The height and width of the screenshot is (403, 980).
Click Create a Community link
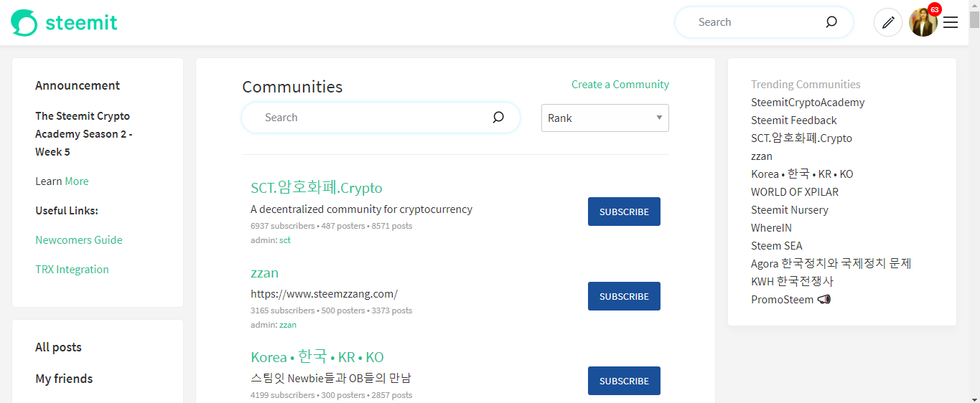[x=620, y=85]
